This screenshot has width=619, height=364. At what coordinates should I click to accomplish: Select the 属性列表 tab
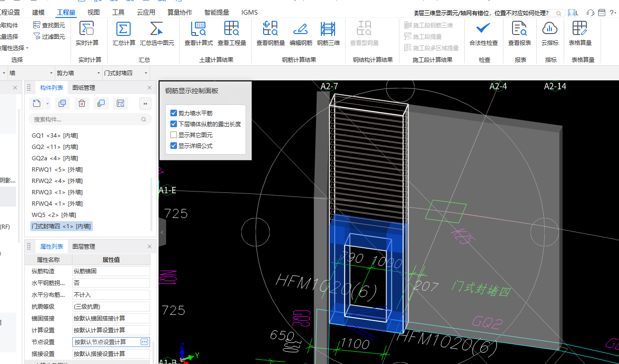[52, 246]
